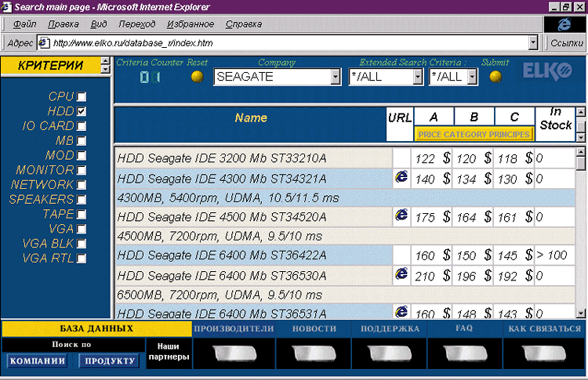Click scroll-down arrow of КРИТЕРИИ panel

[105, 69]
